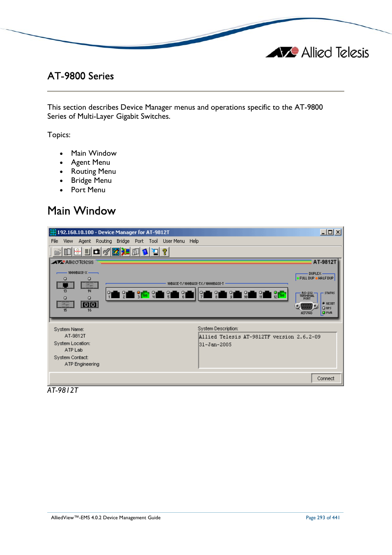Open the View menu
Image resolution: width=392 pixels, height=555 pixels.
point(68,241)
